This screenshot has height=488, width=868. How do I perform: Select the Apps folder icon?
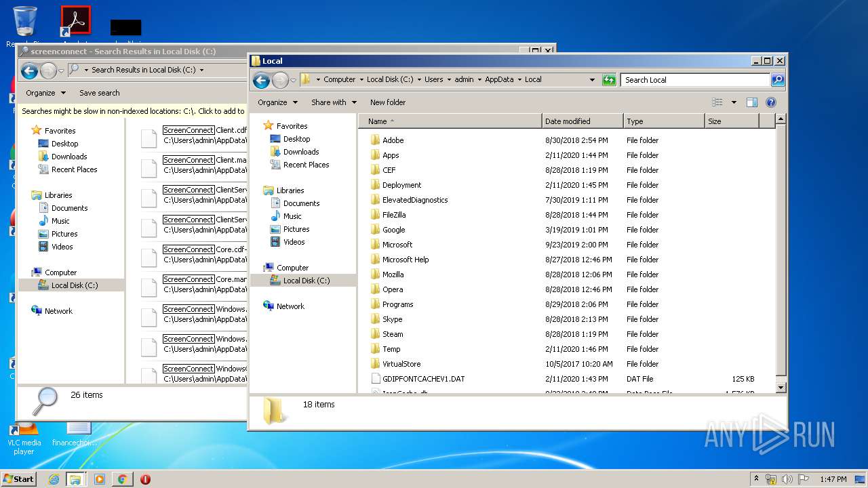376,155
